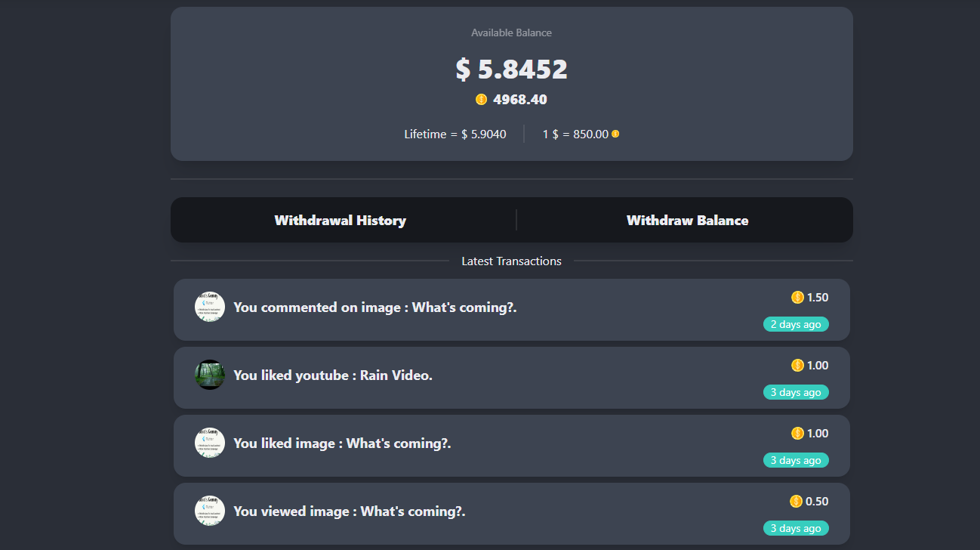Click '3 days ago' badge on Rain Video row
The image size is (980, 550).
coord(796,392)
